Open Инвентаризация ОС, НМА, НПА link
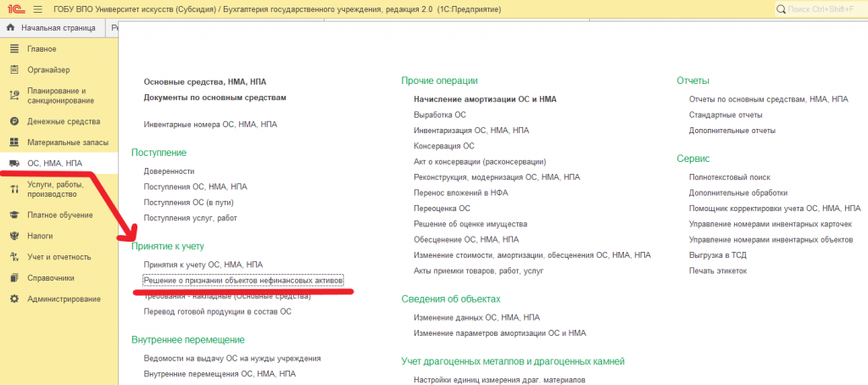The width and height of the screenshot is (868, 385). tap(471, 131)
